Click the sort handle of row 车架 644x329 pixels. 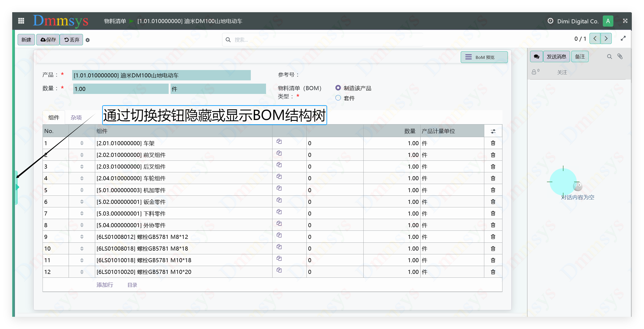pos(82,143)
